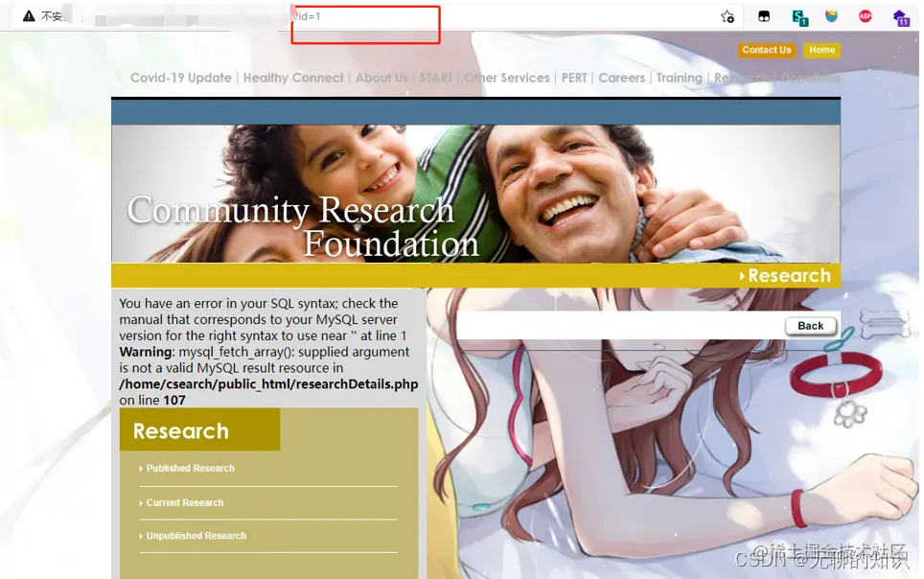The image size is (924, 579).
Task: Open the purple extension with badge 11
Action: [901, 17]
